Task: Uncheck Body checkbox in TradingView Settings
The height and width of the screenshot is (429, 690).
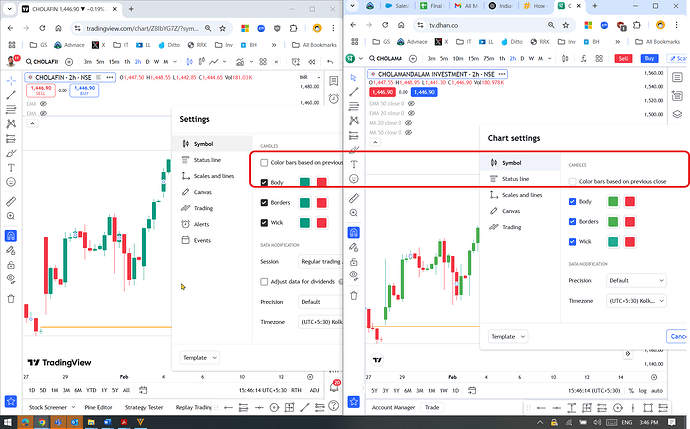Action: pos(264,182)
